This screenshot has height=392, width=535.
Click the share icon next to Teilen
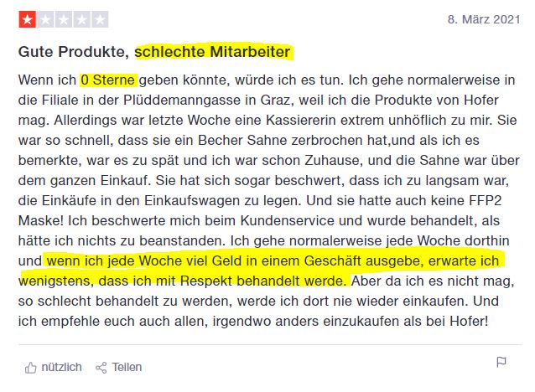(x=101, y=368)
